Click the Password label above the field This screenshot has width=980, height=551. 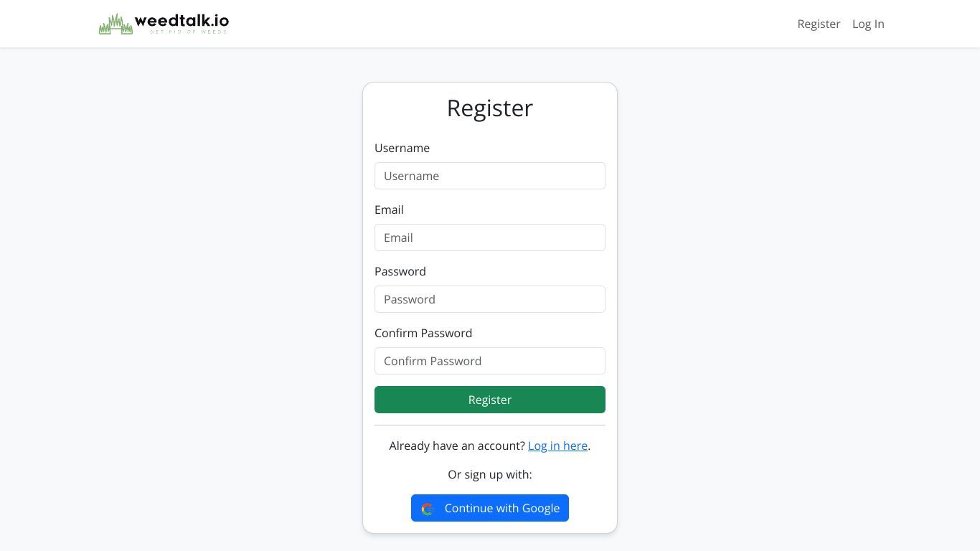[400, 271]
